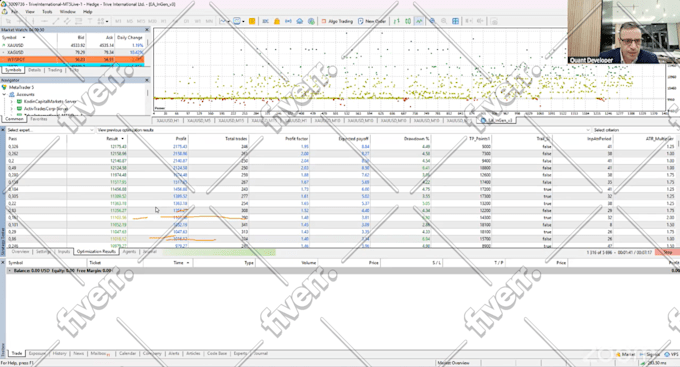Image resolution: width=680 pixels, height=367 pixels.
Task: Sort by the Profit factor column header
Action: pyautogui.click(x=279, y=139)
